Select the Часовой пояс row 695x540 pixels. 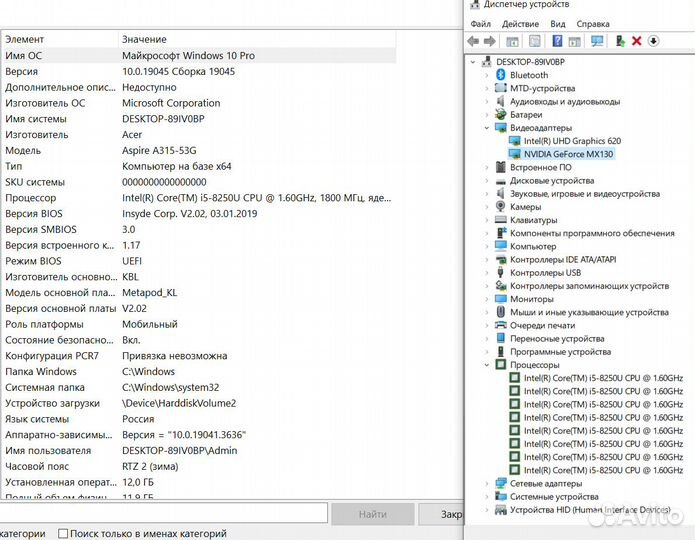[199, 466]
